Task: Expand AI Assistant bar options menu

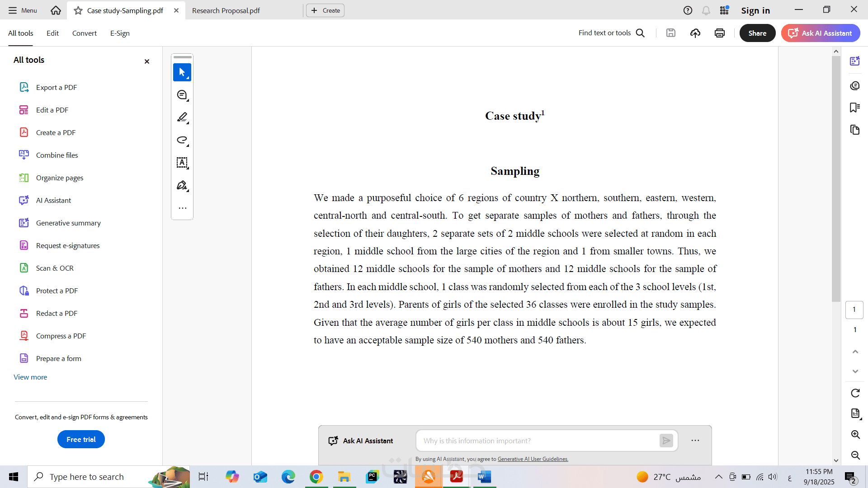Action: click(695, 441)
